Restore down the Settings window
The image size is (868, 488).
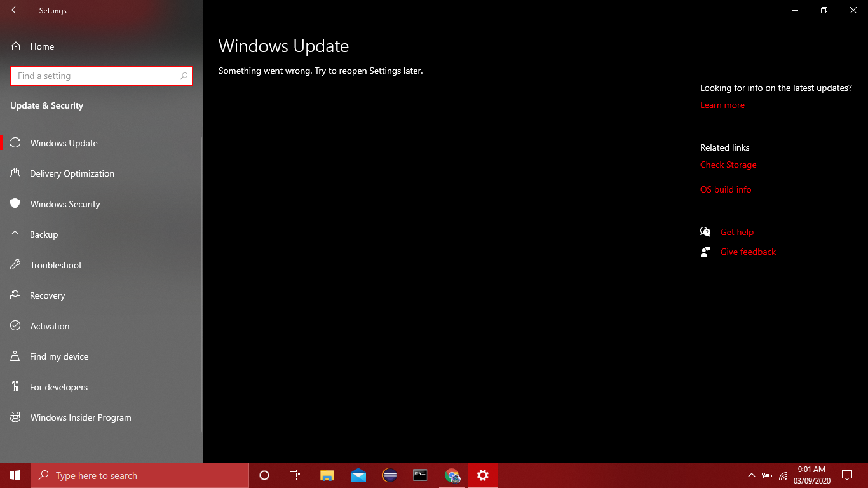point(824,10)
